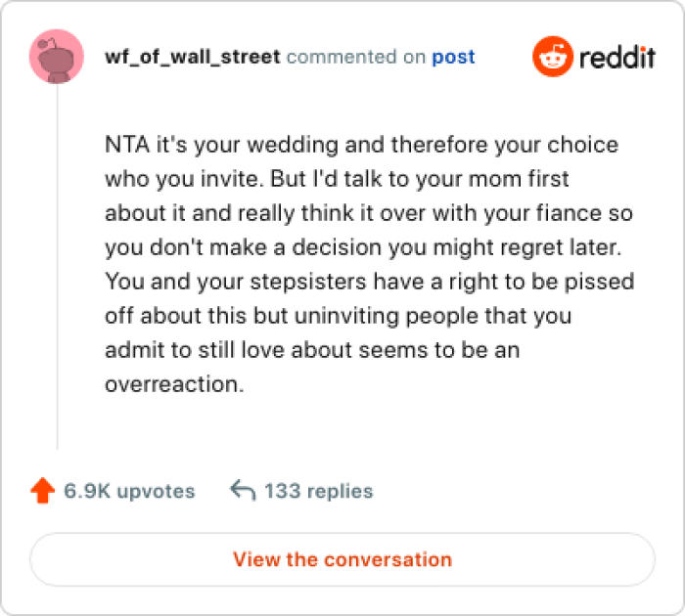Click the line starting "off about this but"
This screenshot has width=685, height=616.
coord(338,317)
